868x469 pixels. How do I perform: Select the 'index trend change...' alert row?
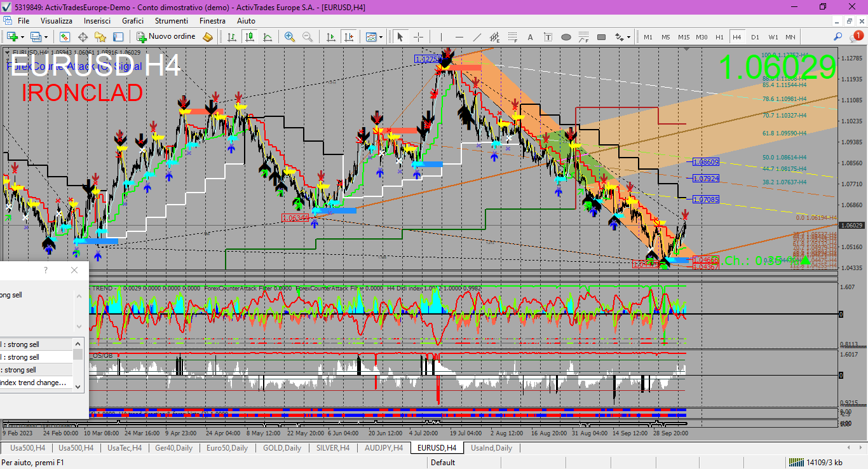coord(36,383)
